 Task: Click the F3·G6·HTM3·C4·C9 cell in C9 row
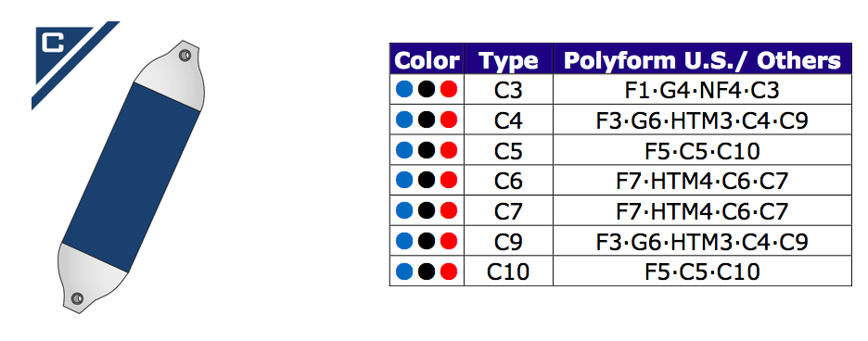point(702,241)
